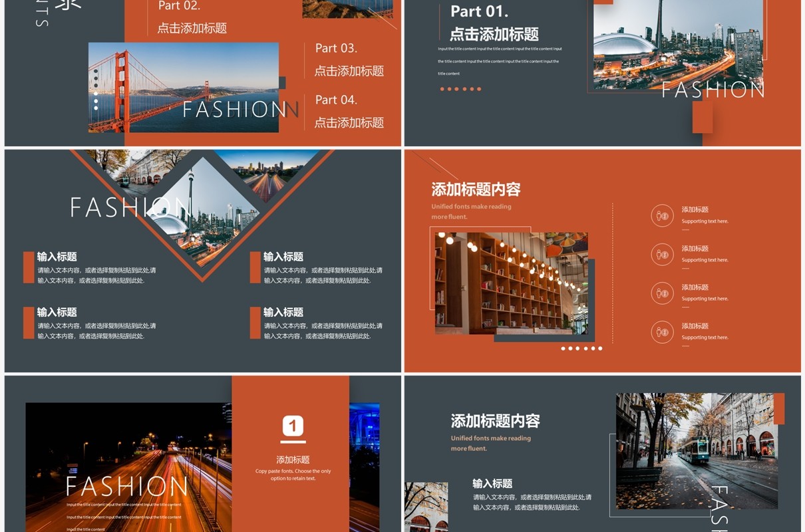The height and width of the screenshot is (532, 805).
Task: Click the 'Part 02.' label
Action: click(x=179, y=6)
